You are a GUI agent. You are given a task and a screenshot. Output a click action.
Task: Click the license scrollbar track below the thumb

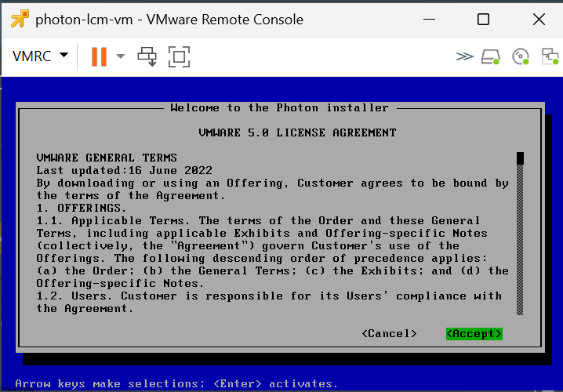pos(520,240)
